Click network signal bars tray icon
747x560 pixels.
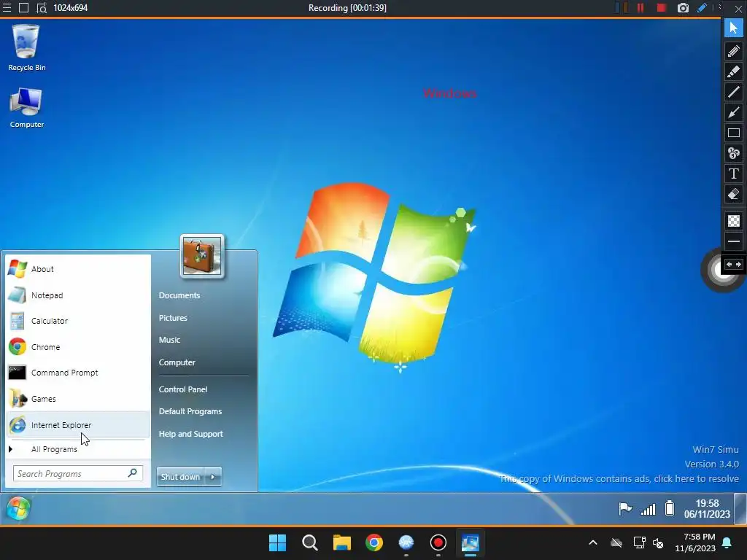coord(648,510)
